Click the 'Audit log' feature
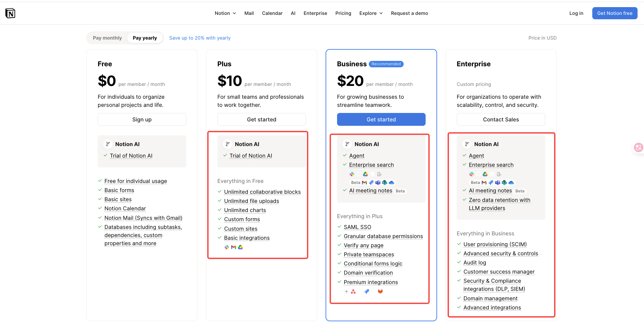 pyautogui.click(x=475, y=263)
